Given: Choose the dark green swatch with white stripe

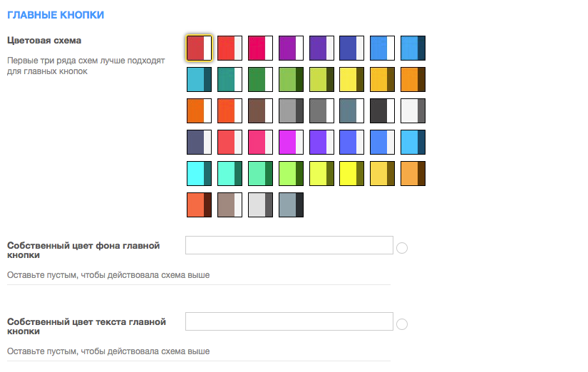Looking at the screenshot, I should [260, 80].
